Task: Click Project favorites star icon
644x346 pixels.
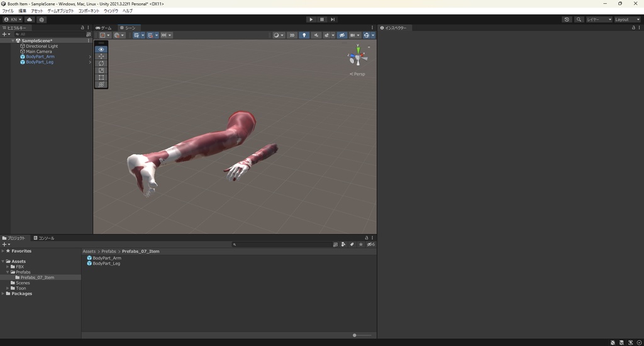Action: (360, 245)
